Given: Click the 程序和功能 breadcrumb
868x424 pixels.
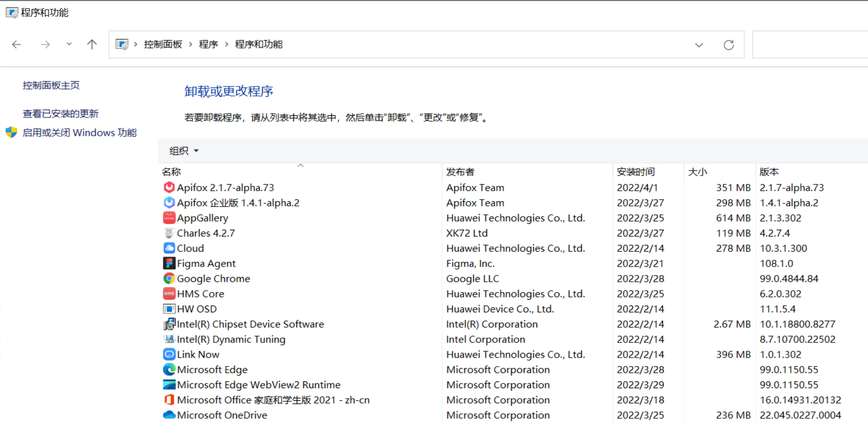Looking at the screenshot, I should [x=259, y=44].
